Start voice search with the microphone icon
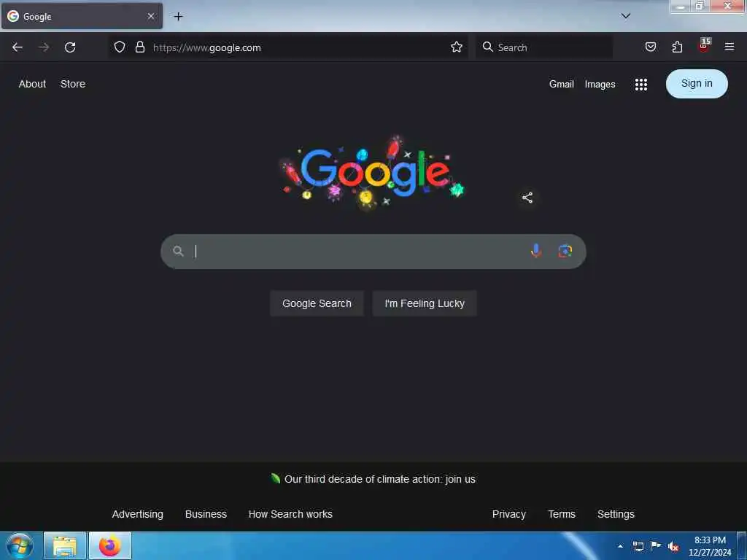747x560 pixels. tap(536, 251)
